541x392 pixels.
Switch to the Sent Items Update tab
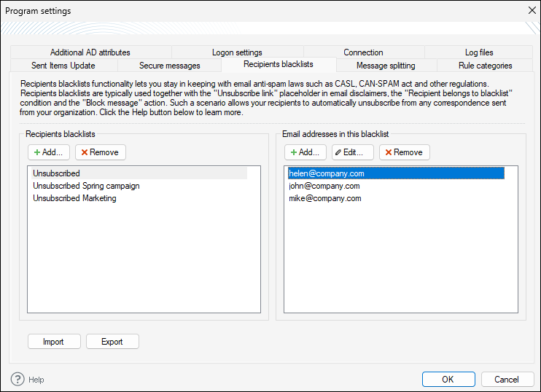pyautogui.click(x=63, y=66)
